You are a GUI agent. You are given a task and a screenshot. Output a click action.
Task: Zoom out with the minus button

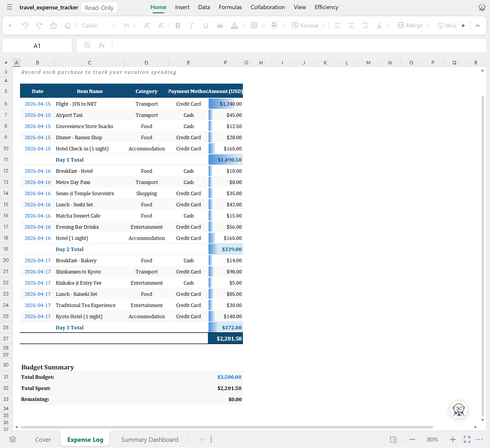click(412, 439)
